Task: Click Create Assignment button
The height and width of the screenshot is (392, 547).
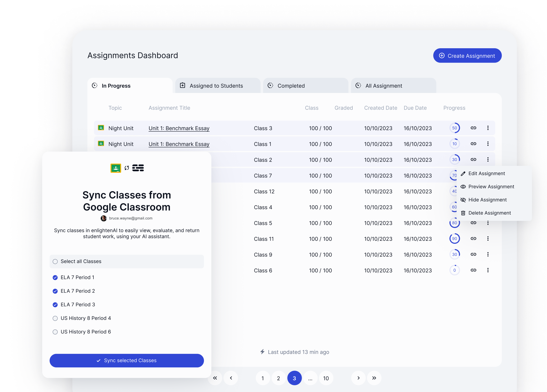Action: 467,56
